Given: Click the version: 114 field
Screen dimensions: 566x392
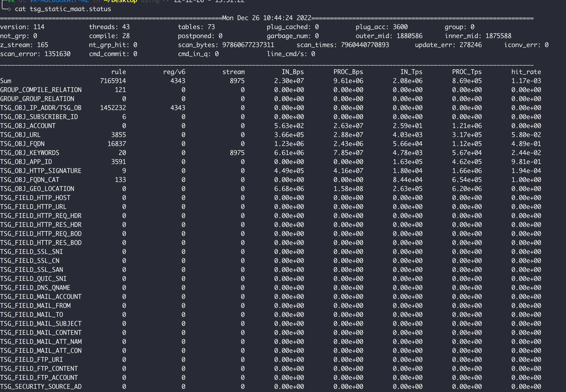Looking at the screenshot, I should pos(22,27).
